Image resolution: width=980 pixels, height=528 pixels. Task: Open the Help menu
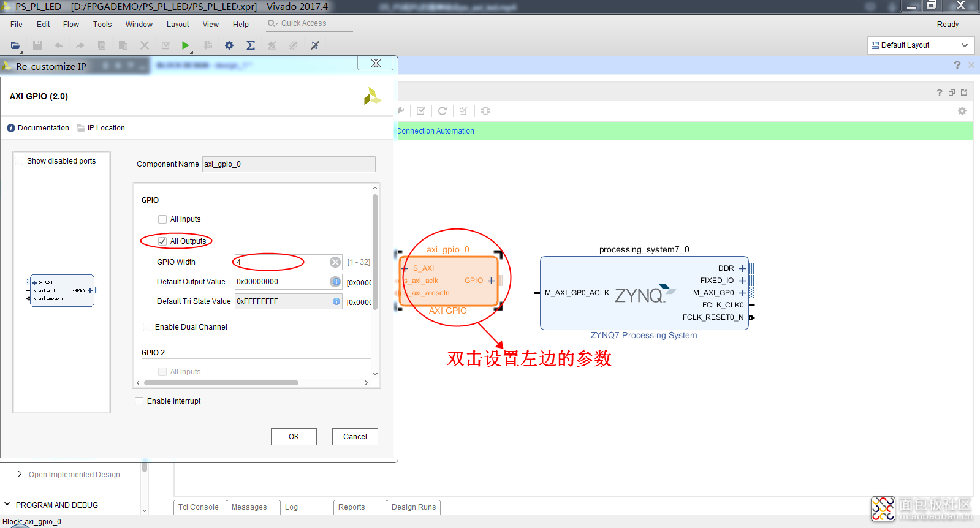click(241, 25)
